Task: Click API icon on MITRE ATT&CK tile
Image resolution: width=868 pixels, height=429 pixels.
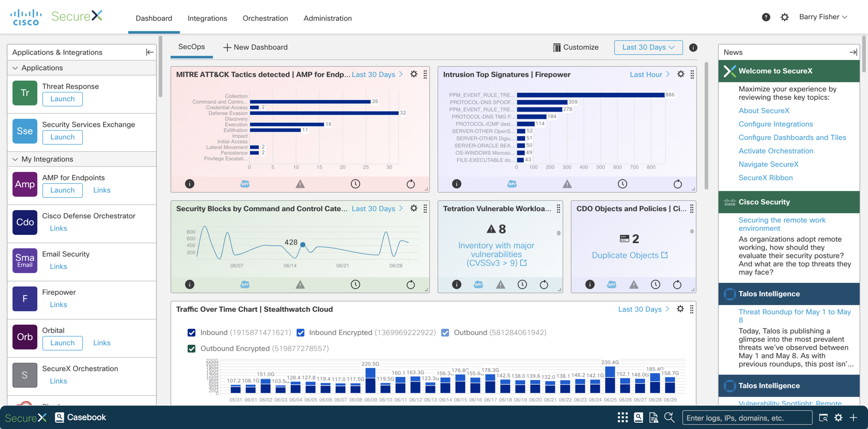Action: tap(245, 184)
